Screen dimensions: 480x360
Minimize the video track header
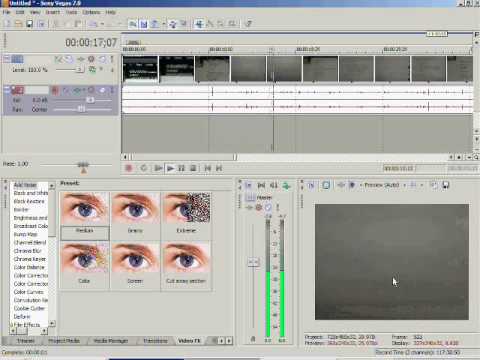pyautogui.click(x=7, y=59)
